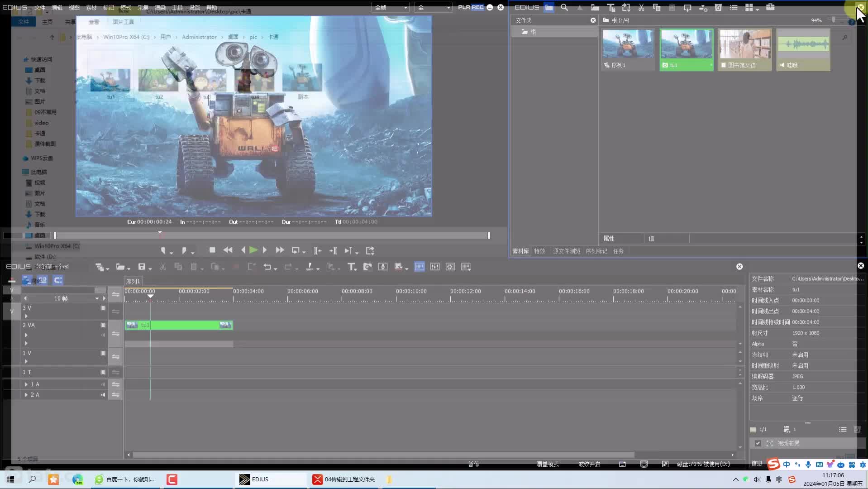
Task: Click the vectorscope icon in timeline toolbar
Action: pyautogui.click(x=450, y=267)
